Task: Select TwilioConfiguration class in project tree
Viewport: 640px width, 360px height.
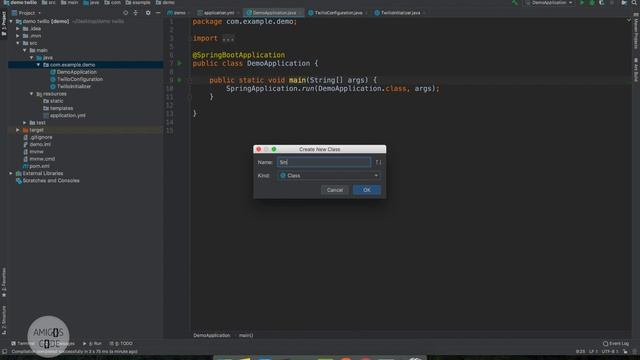Action: (x=80, y=79)
